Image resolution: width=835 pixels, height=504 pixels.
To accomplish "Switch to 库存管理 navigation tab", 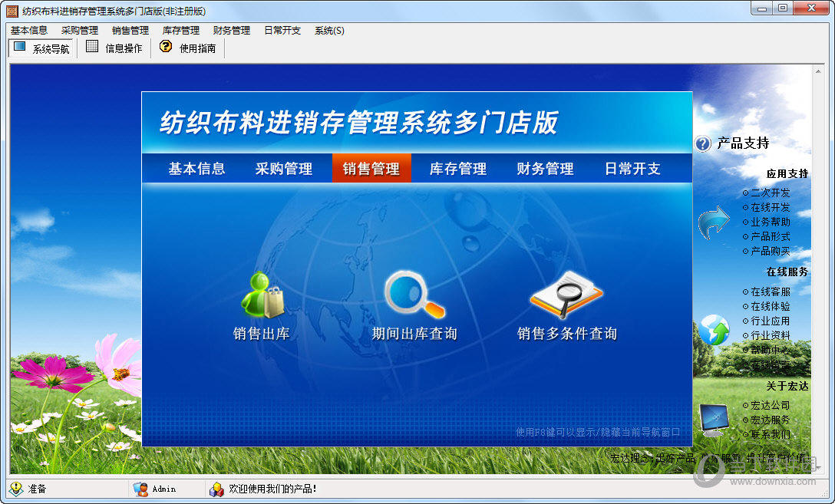I will click(458, 169).
